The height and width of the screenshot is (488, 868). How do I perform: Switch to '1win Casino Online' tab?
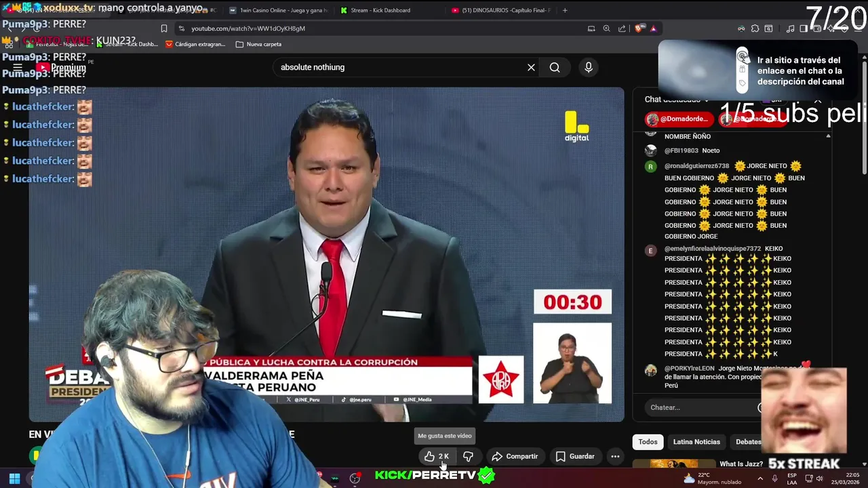pyautogui.click(x=278, y=10)
